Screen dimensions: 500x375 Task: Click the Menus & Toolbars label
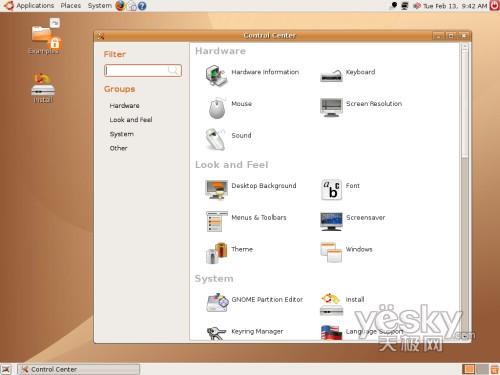point(259,217)
